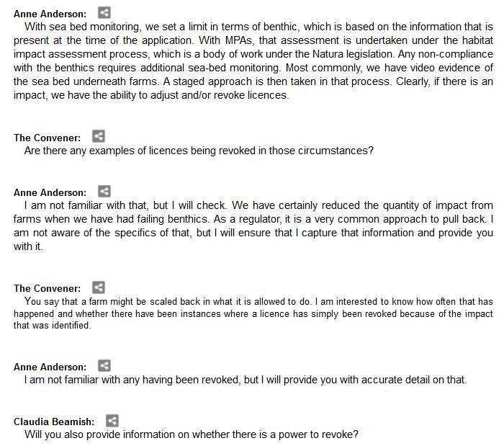504x446 pixels.
Task: Click the paragraph starting 'You say that a farm'
Action: [252, 313]
